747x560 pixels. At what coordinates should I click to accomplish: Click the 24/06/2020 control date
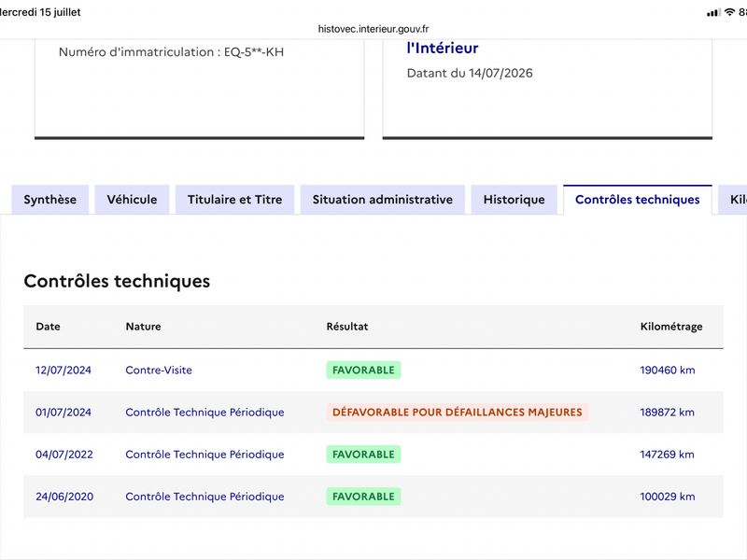point(64,497)
